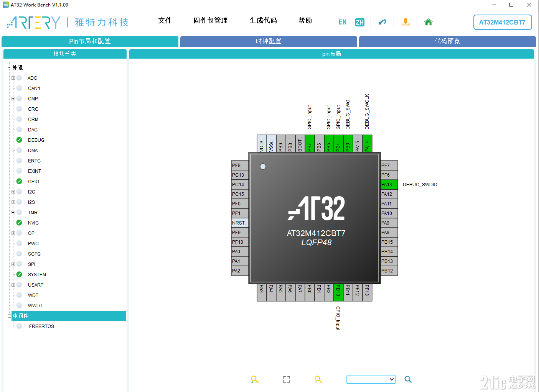The image size is (539, 392).
Task: Toggle the NVIC status circle
Action: coord(19,223)
